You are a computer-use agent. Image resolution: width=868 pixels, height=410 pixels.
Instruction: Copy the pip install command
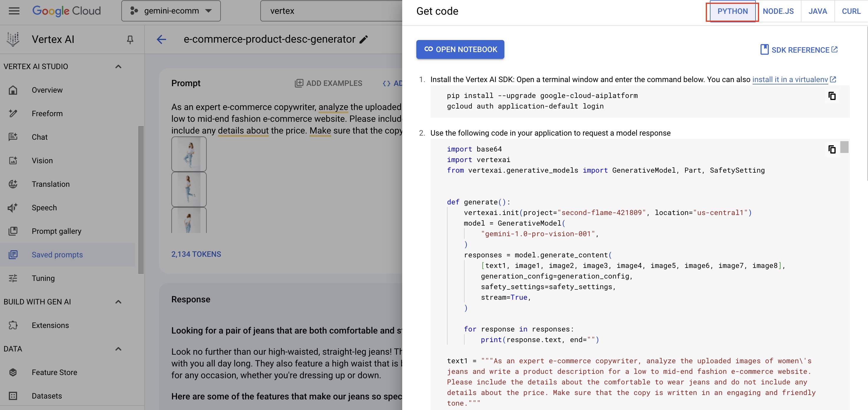pos(832,96)
